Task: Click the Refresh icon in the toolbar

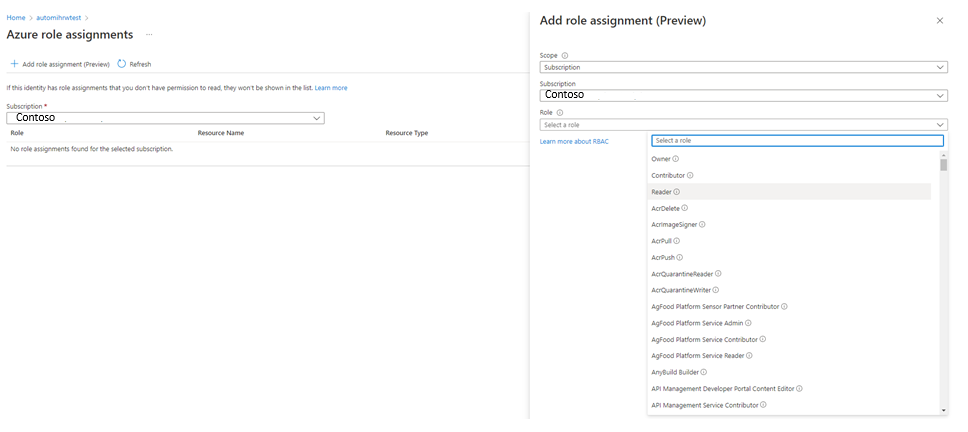Action: 122,64
